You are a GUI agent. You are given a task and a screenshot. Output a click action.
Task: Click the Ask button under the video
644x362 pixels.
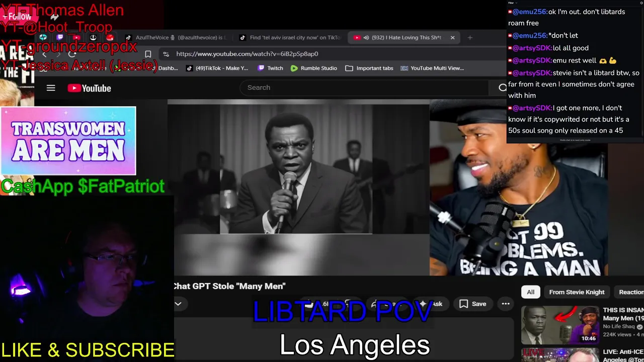click(431, 304)
